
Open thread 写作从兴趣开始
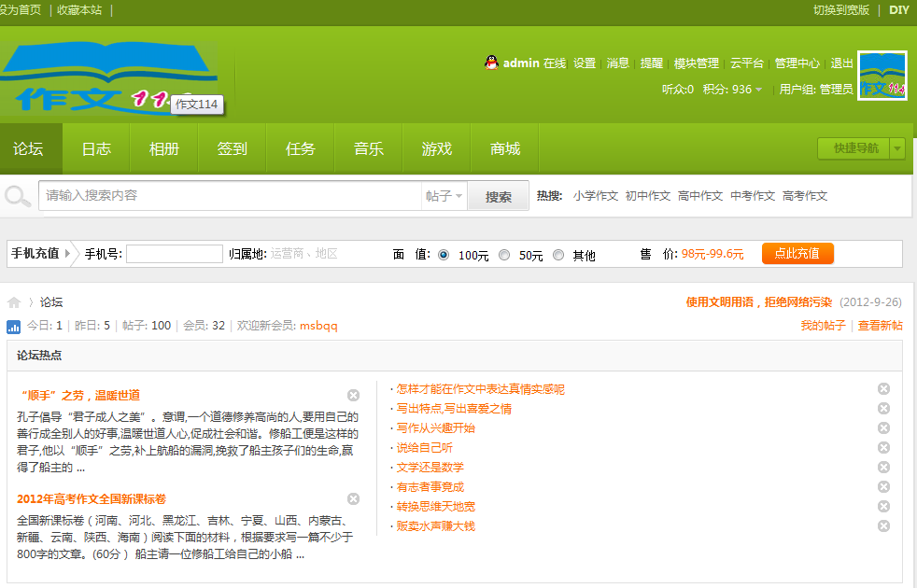[436, 428]
